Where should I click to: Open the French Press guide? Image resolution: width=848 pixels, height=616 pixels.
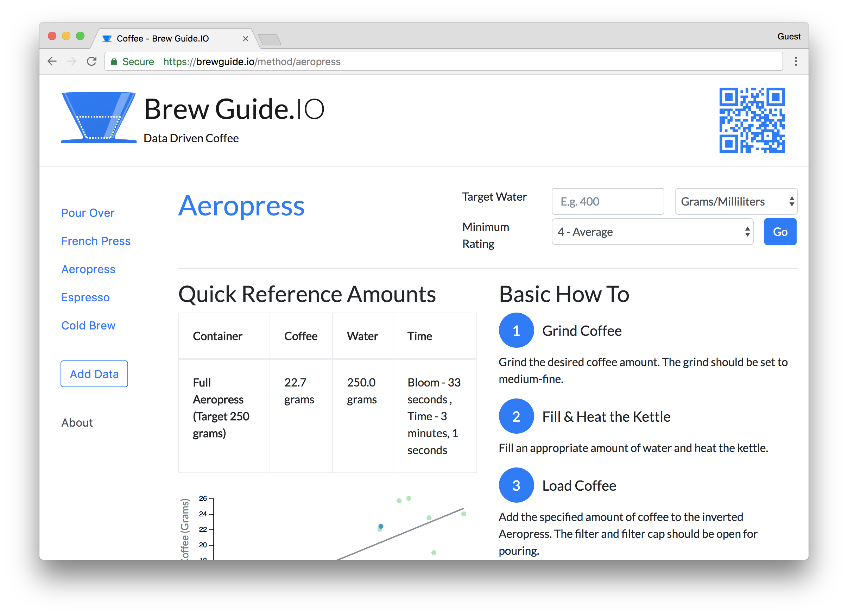click(x=96, y=241)
